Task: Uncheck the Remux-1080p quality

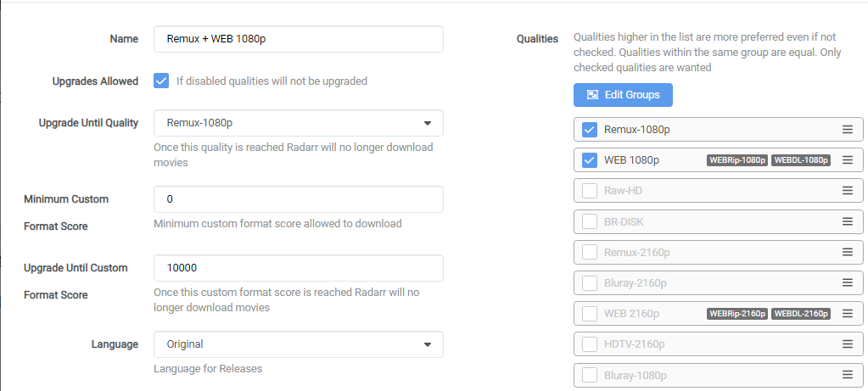Action: (590, 130)
